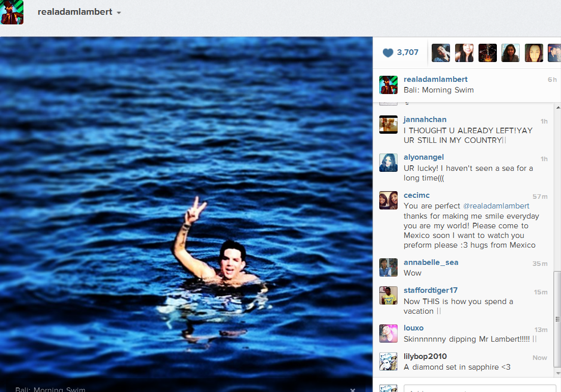Open staffordtiger17's avatar image

(388, 295)
